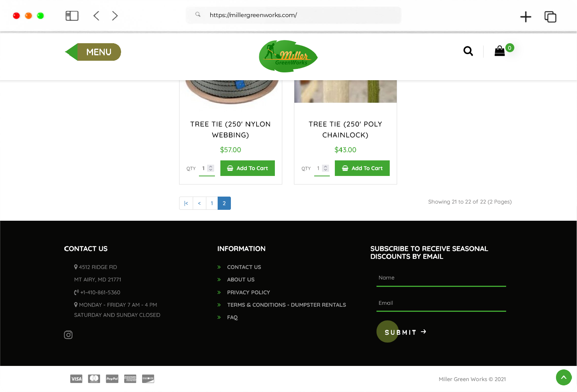The image size is (577, 392).
Task: Open the FAQ footer link
Action: (232, 317)
